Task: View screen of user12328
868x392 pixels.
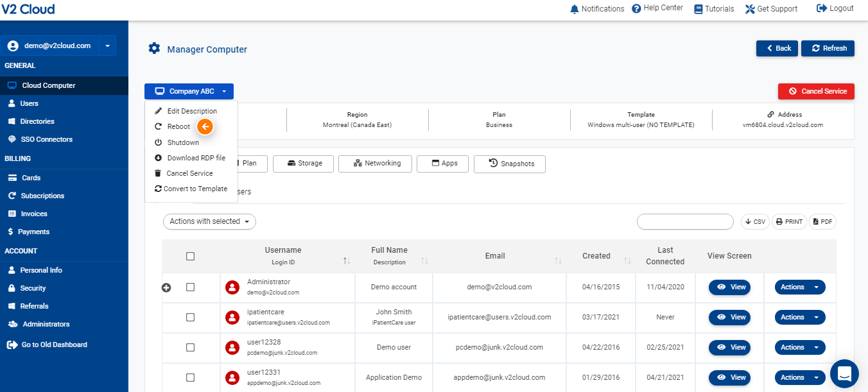Action: pos(729,347)
